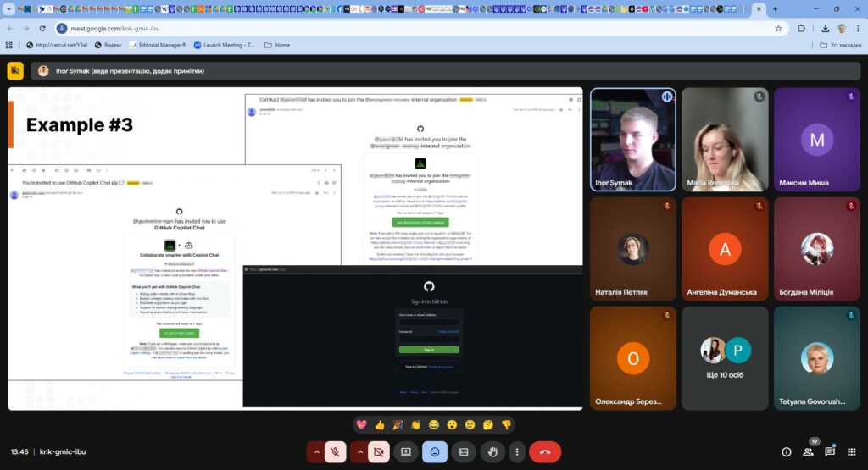The height and width of the screenshot is (470, 868).
Task: Send the thumbs down reaction
Action: [506, 425]
